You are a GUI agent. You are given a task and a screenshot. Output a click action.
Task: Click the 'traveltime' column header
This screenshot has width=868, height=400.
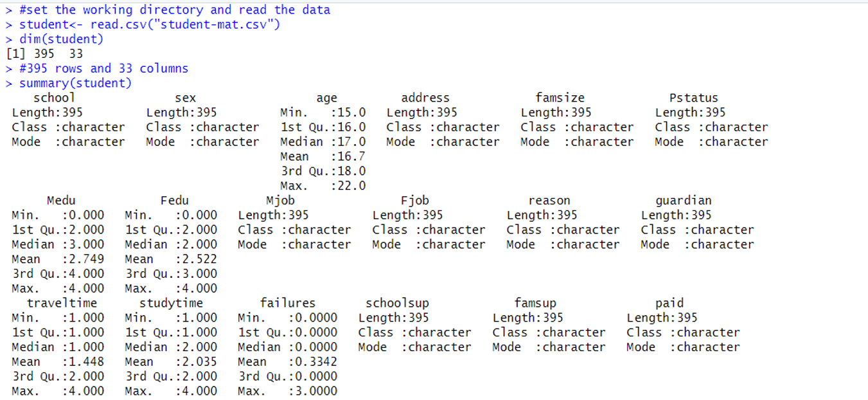62,303
